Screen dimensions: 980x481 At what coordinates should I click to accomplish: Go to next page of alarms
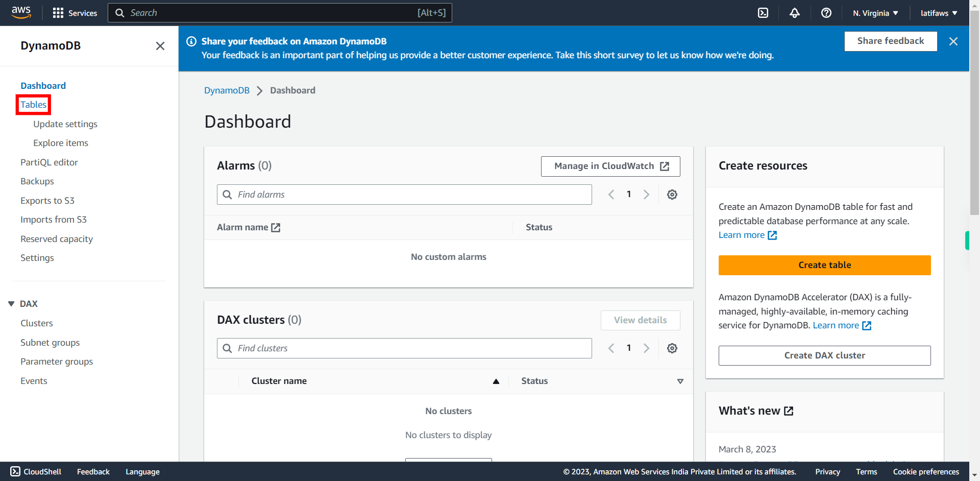pyautogui.click(x=647, y=195)
